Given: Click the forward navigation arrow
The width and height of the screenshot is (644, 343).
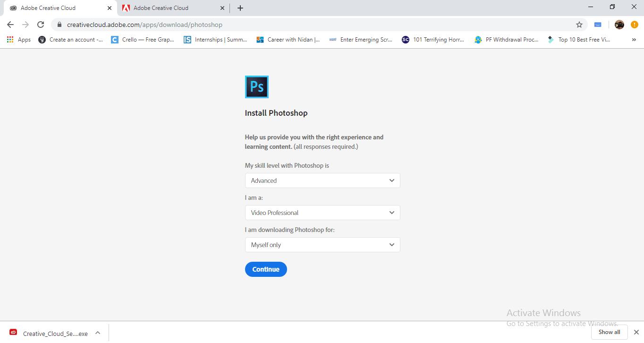Looking at the screenshot, I should (26, 25).
